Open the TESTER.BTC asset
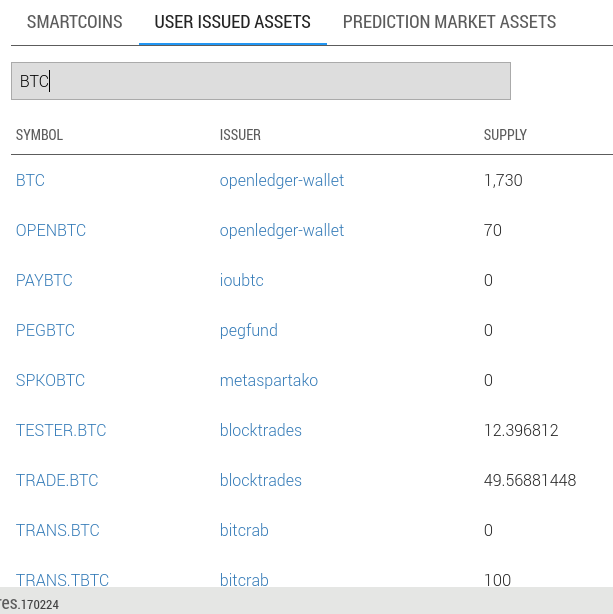The image size is (613, 614). click(x=61, y=431)
